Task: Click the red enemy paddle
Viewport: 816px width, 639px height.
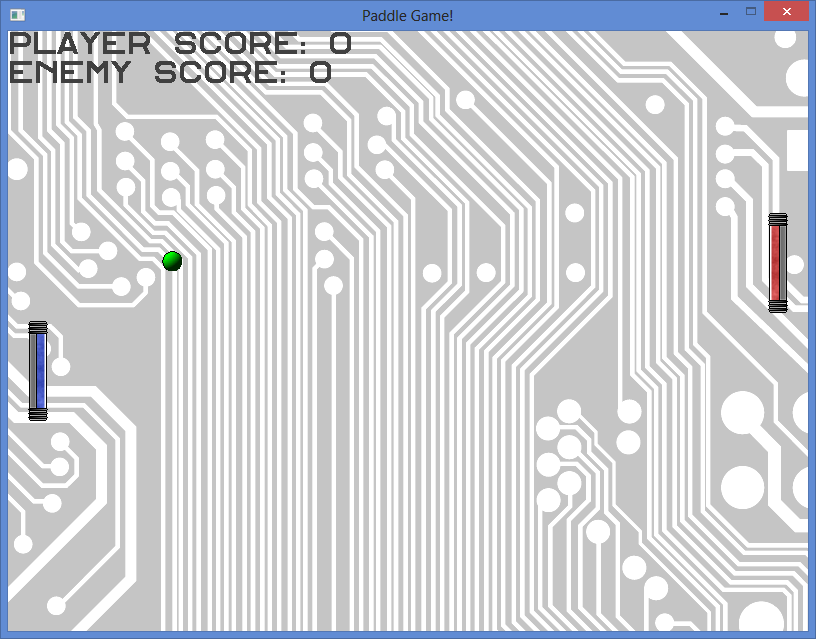Action: [778, 263]
